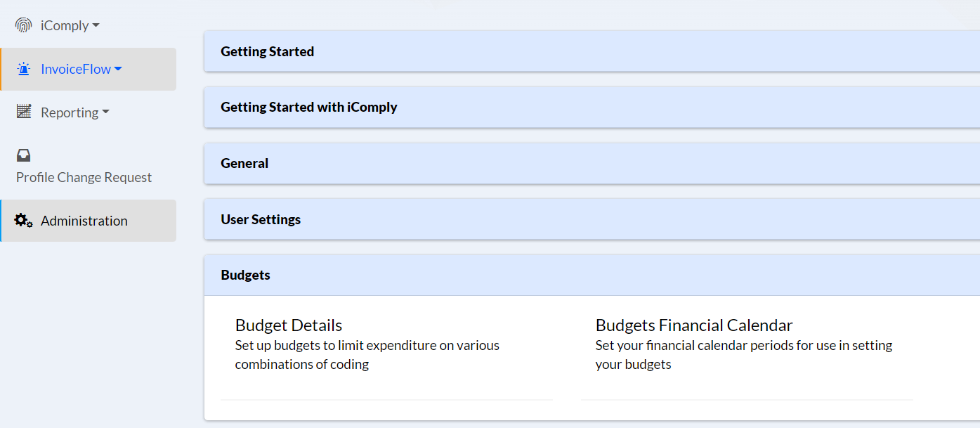The height and width of the screenshot is (428, 980).
Task: Click the iComply fingerprint icon
Action: (24, 25)
